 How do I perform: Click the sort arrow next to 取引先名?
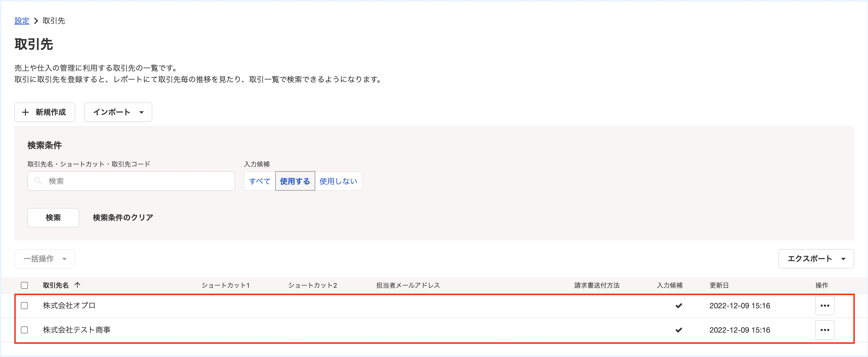77,285
